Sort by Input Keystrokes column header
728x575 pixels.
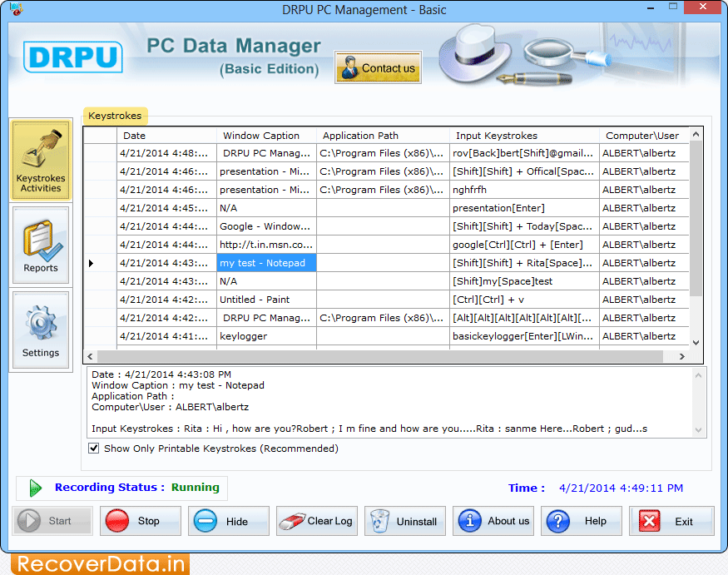[x=524, y=136]
